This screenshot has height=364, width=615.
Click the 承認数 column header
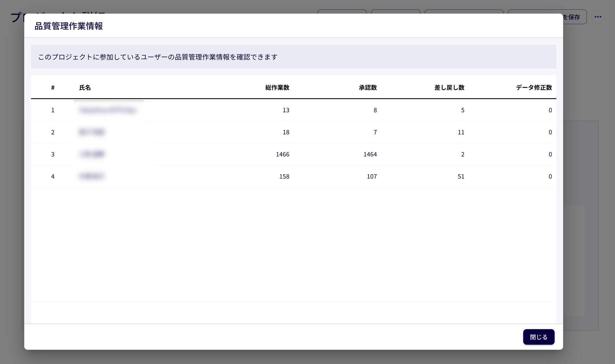click(367, 88)
